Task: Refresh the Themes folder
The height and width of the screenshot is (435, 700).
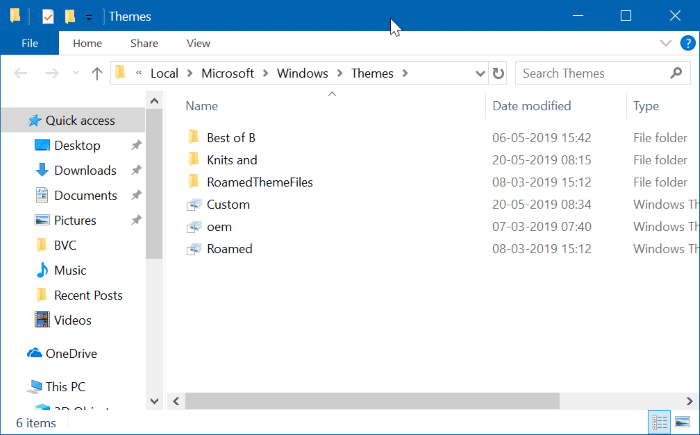Action: pos(498,73)
